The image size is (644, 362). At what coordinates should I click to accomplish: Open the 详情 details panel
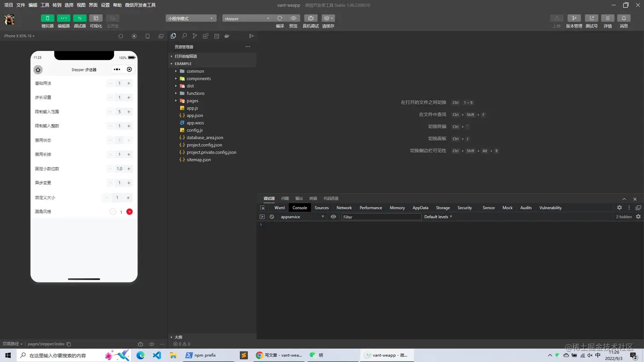608,18
